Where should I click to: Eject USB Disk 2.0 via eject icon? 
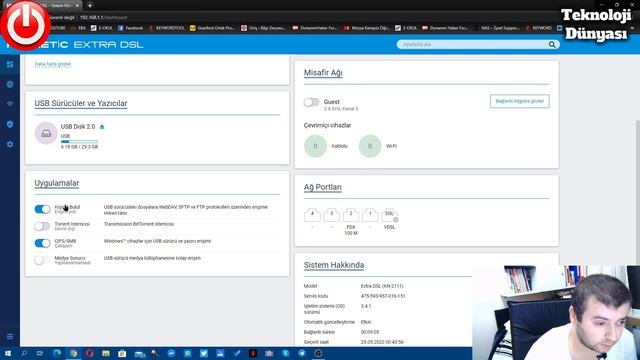click(x=102, y=127)
